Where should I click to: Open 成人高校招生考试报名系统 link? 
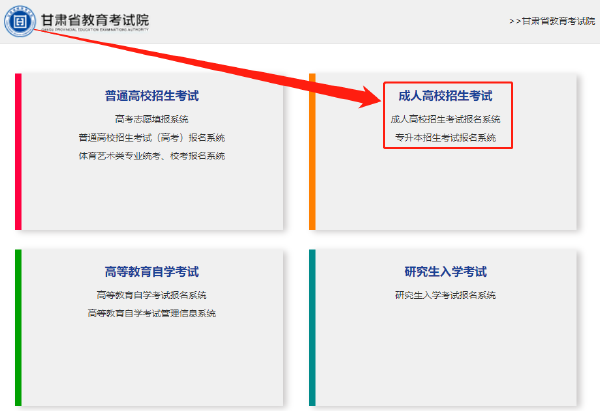pyautogui.click(x=445, y=119)
